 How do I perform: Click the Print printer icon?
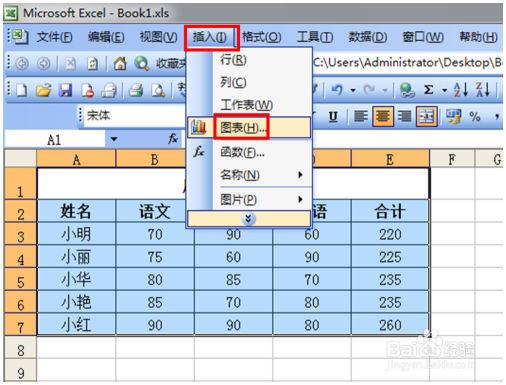click(x=136, y=90)
